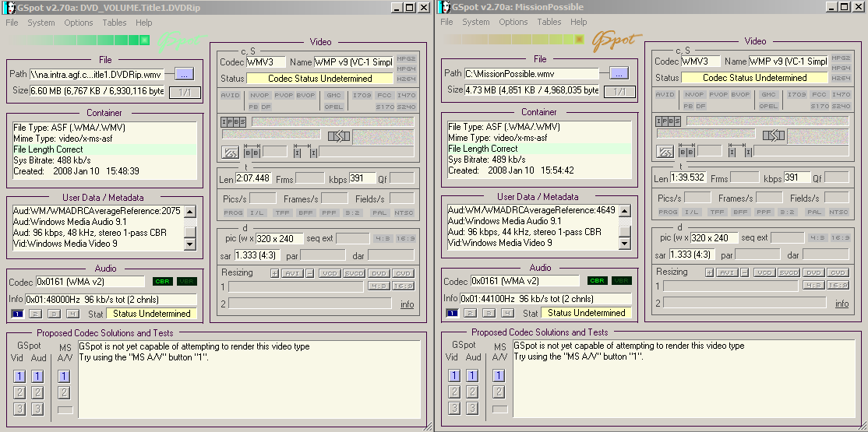Click green progress bar in DVD_VOLUME window

[78, 40]
